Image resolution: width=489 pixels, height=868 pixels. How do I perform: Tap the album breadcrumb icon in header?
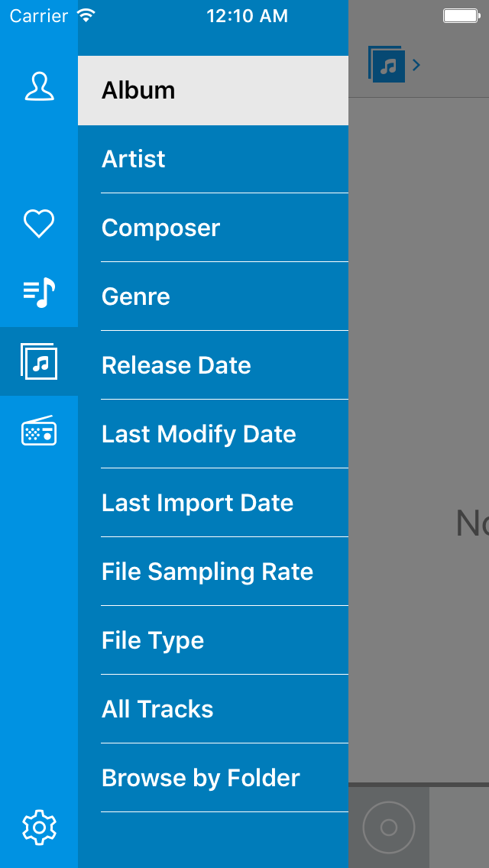(x=387, y=64)
